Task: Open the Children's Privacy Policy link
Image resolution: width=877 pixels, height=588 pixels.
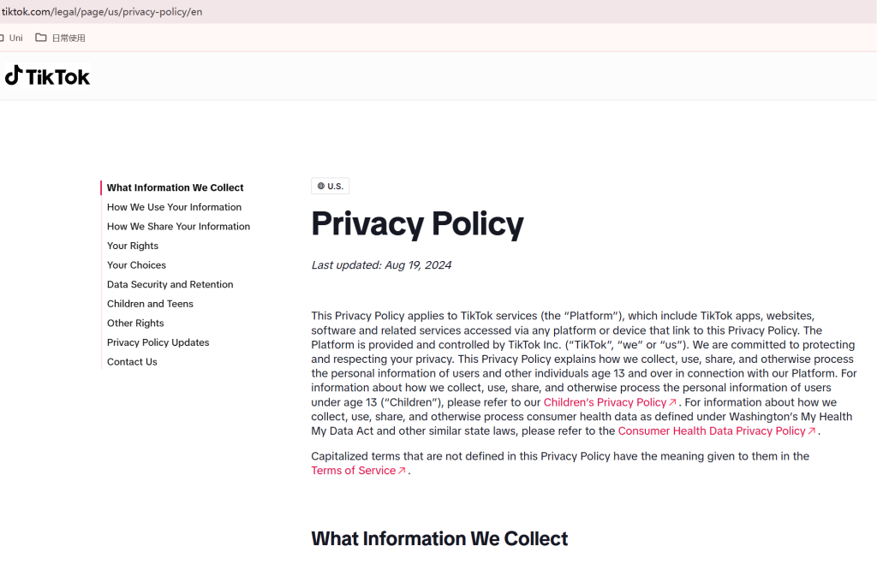Action: [x=610, y=402]
